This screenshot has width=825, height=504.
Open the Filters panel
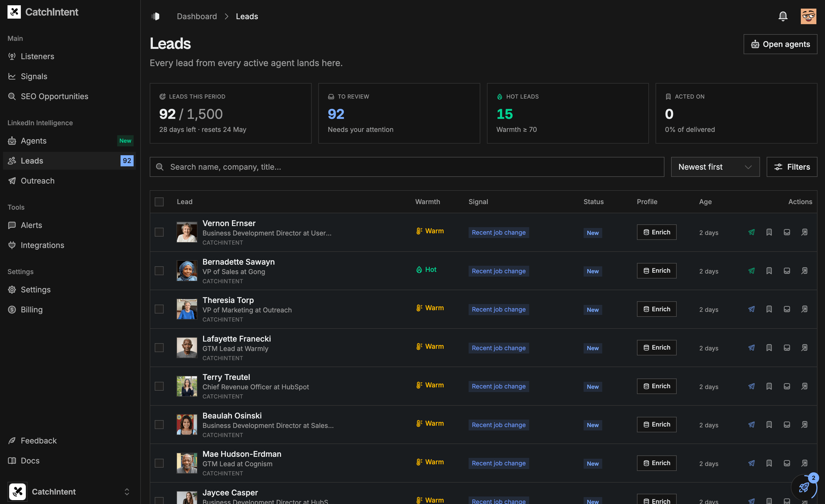(x=792, y=167)
